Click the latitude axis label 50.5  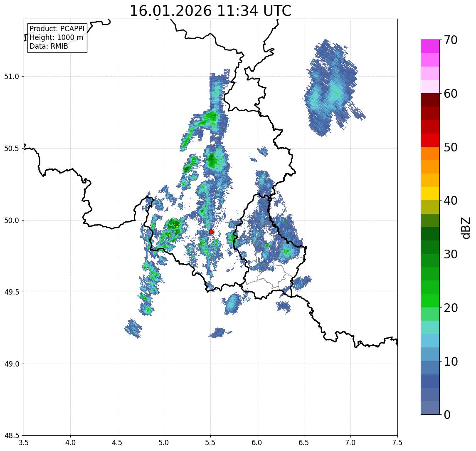(11, 149)
